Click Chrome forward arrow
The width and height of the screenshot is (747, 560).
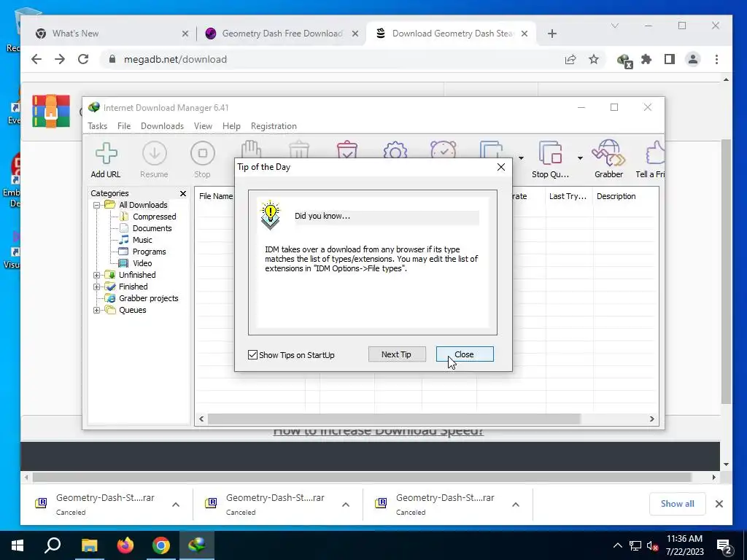pyautogui.click(x=60, y=59)
